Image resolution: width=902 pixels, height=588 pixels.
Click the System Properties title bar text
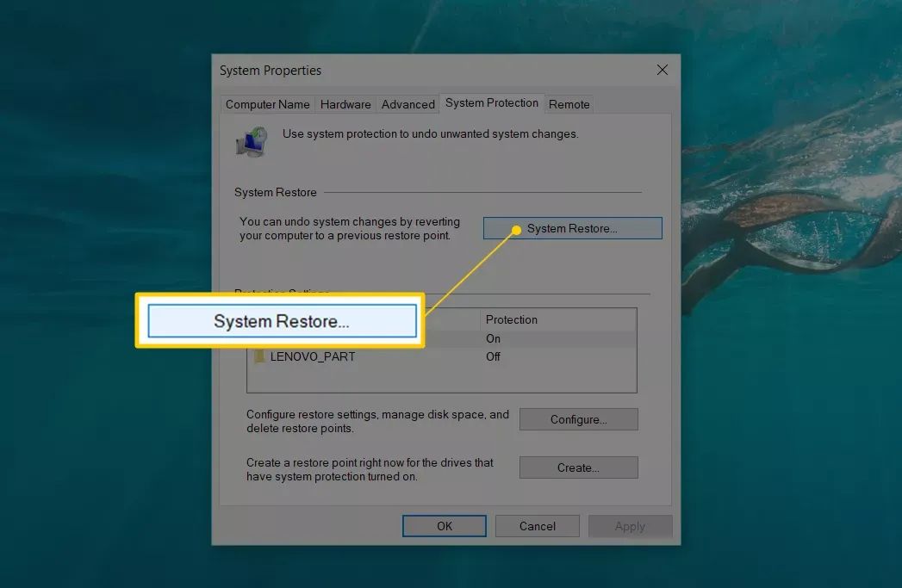pyautogui.click(x=271, y=70)
